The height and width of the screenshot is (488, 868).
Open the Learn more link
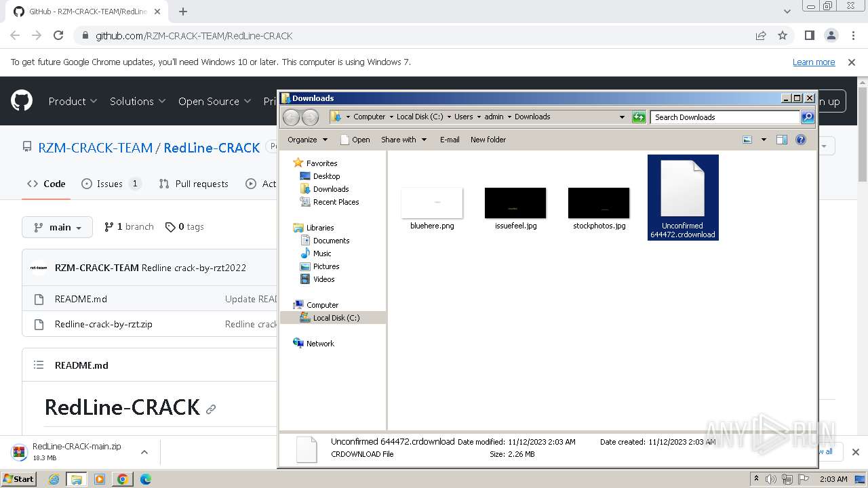point(814,62)
